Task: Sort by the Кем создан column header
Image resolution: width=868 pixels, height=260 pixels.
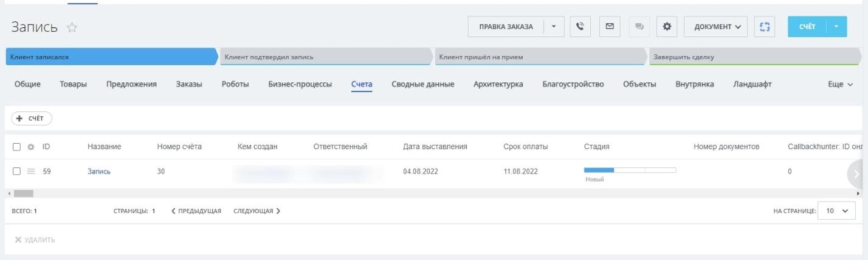Action: tap(258, 147)
